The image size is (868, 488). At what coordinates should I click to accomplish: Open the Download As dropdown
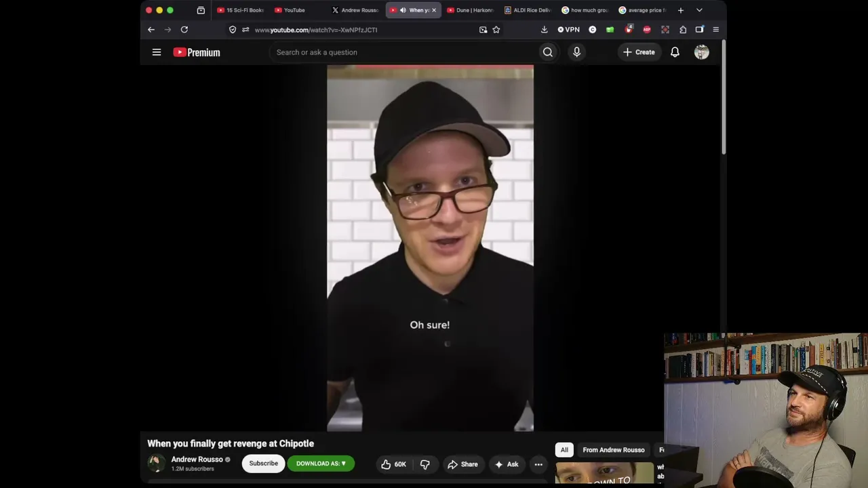tap(321, 464)
